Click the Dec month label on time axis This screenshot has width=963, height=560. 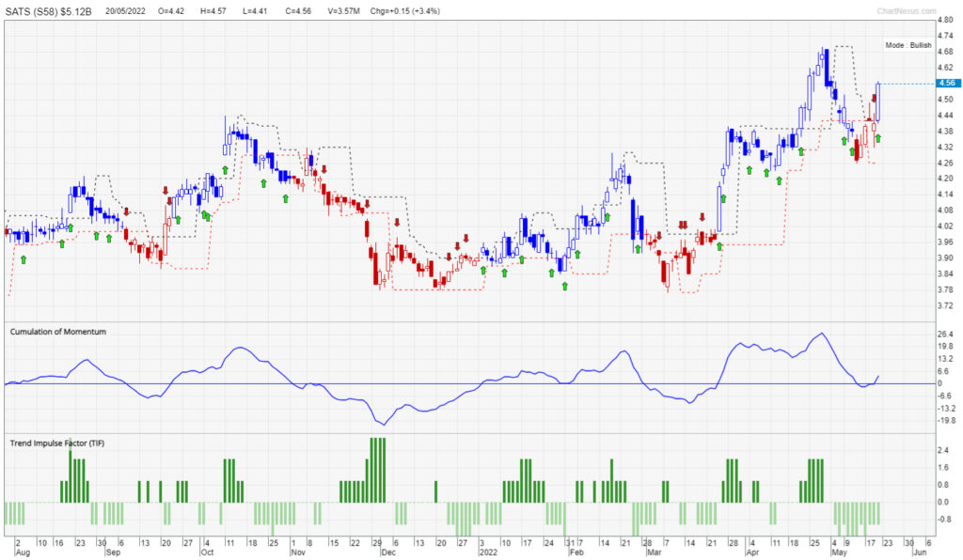(388, 552)
